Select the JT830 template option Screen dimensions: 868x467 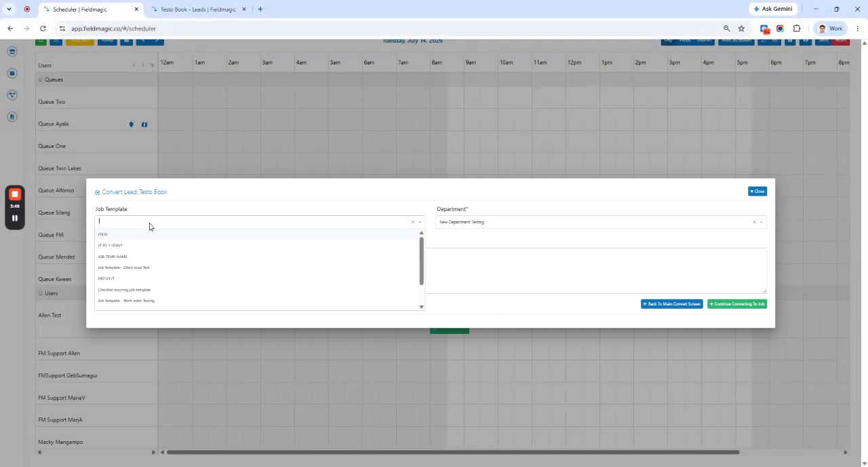tap(257, 234)
